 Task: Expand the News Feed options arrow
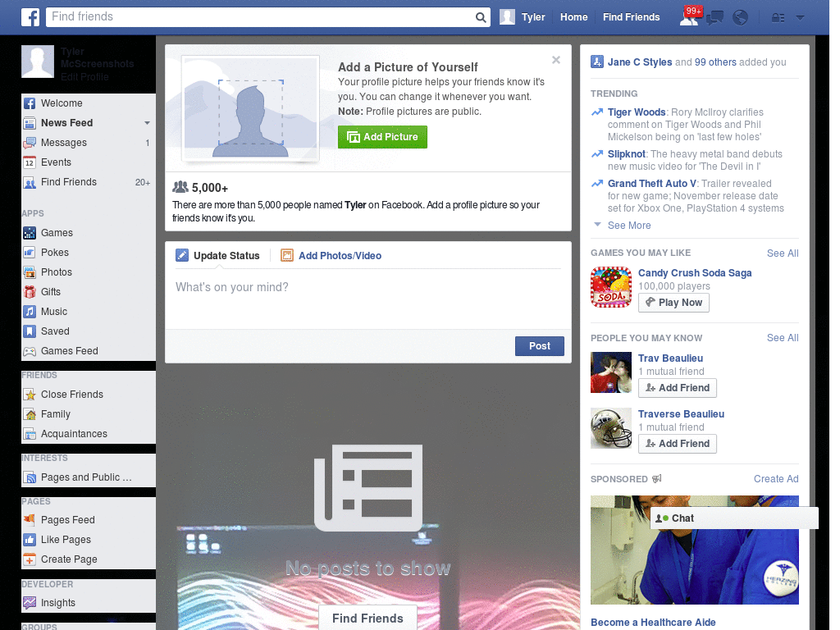pos(147,123)
